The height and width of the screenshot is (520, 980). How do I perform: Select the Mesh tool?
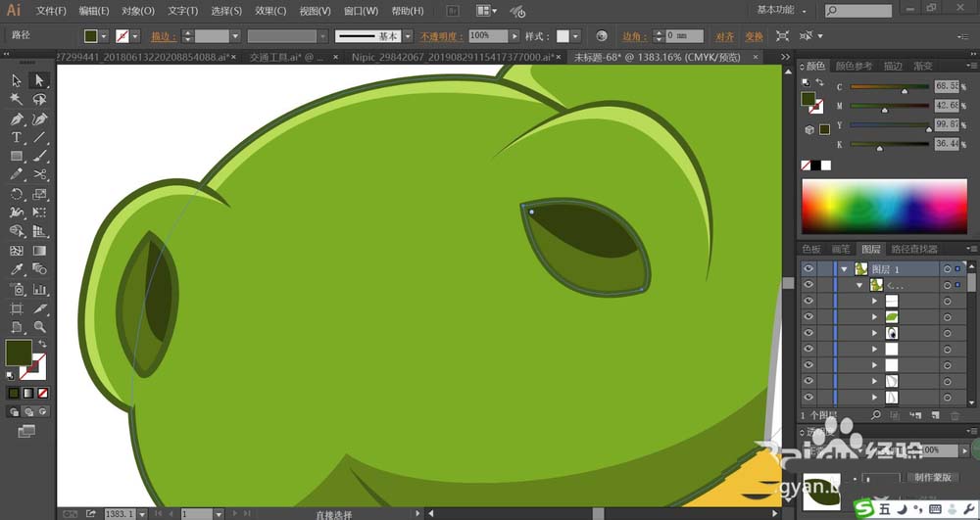click(x=17, y=251)
